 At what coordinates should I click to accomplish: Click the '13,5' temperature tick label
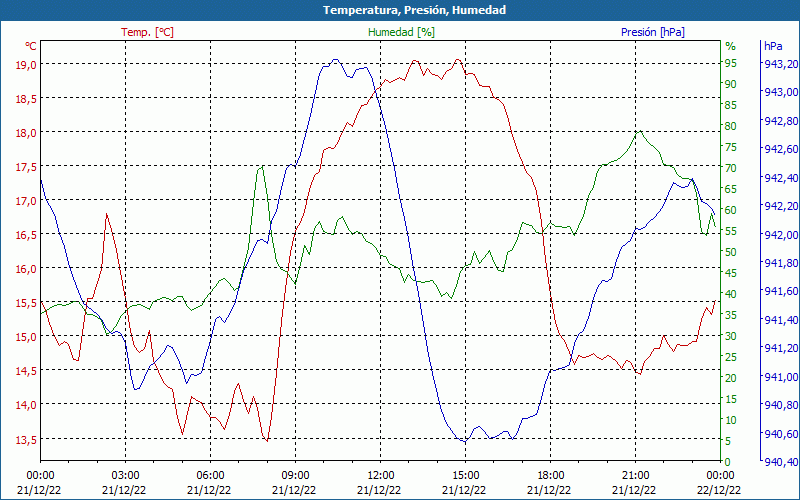point(26,439)
